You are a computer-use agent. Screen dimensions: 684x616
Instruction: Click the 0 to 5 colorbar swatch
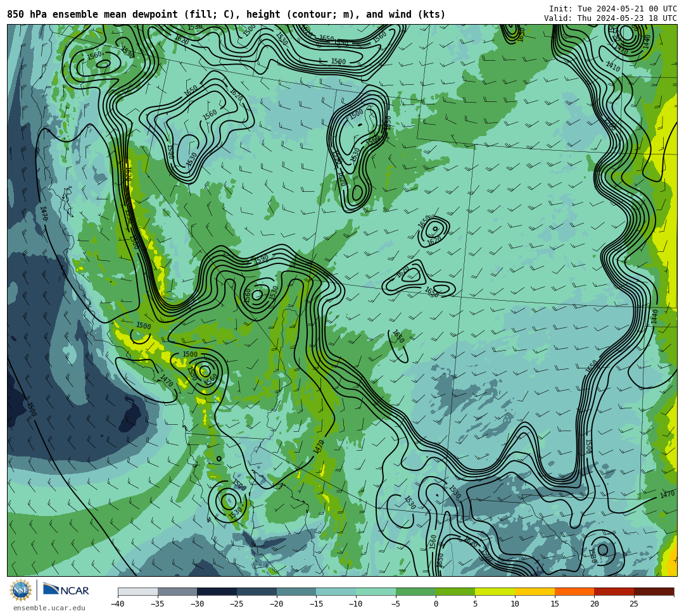coord(455,591)
